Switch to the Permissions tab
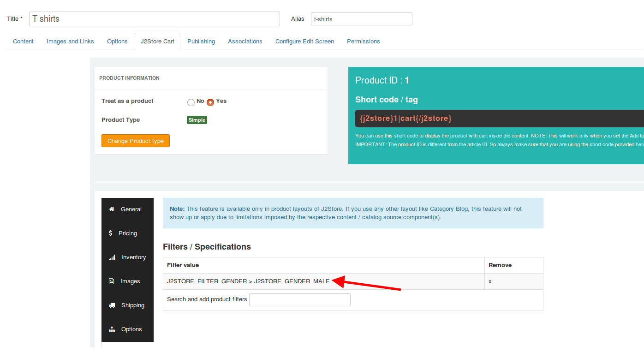This screenshot has height=352, width=644. click(x=364, y=42)
